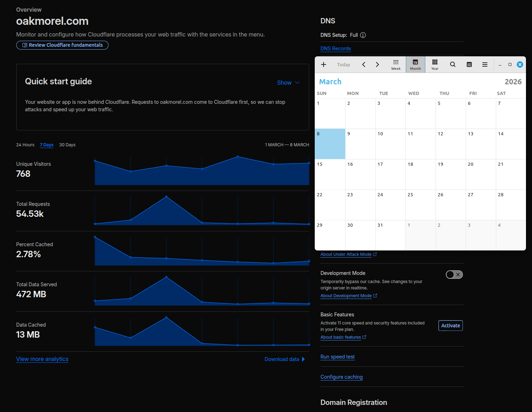
Task: Click the Today button in calendar
Action: coord(343,64)
